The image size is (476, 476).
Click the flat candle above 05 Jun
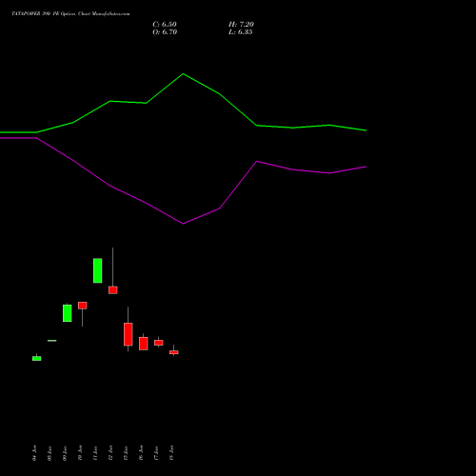pos(52,341)
